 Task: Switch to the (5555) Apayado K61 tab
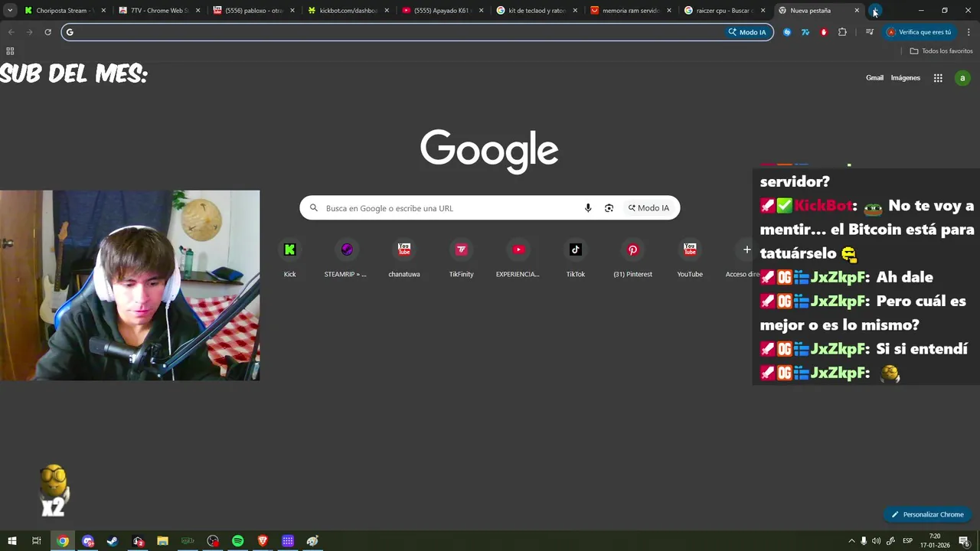[443, 11]
